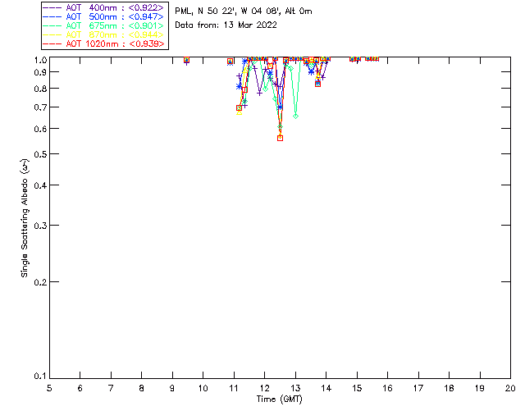The height and width of the screenshot is (420, 525).
Task: Click the AOT 675nm legend entry
Action: pyautogui.click(x=103, y=25)
